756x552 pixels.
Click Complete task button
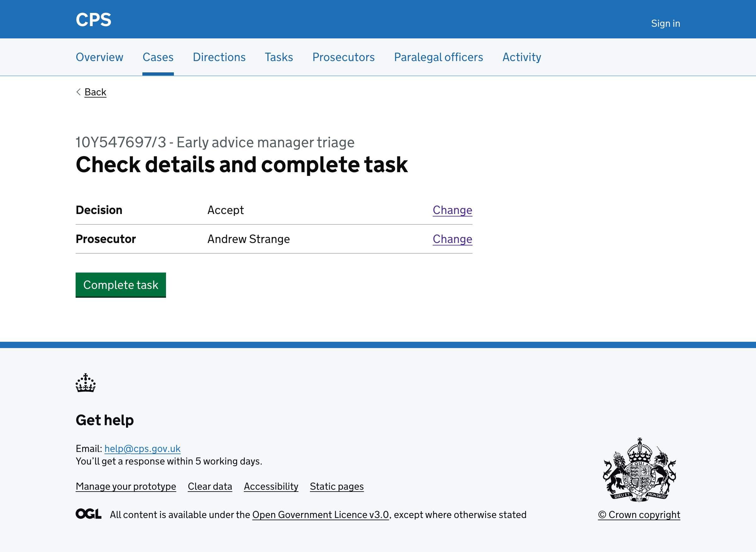point(121,285)
